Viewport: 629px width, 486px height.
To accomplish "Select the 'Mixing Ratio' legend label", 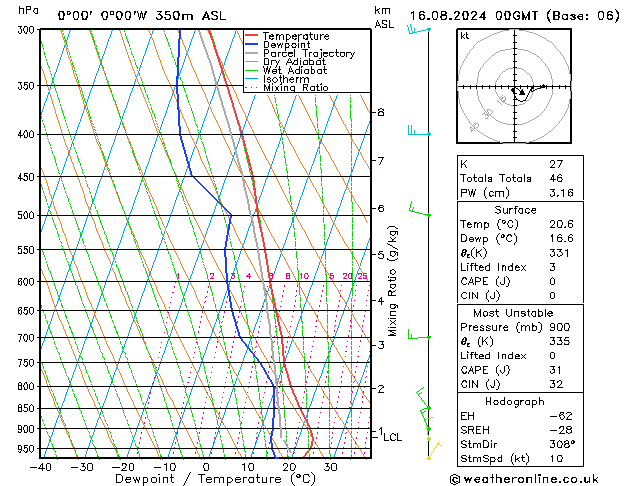I will pos(296,87).
